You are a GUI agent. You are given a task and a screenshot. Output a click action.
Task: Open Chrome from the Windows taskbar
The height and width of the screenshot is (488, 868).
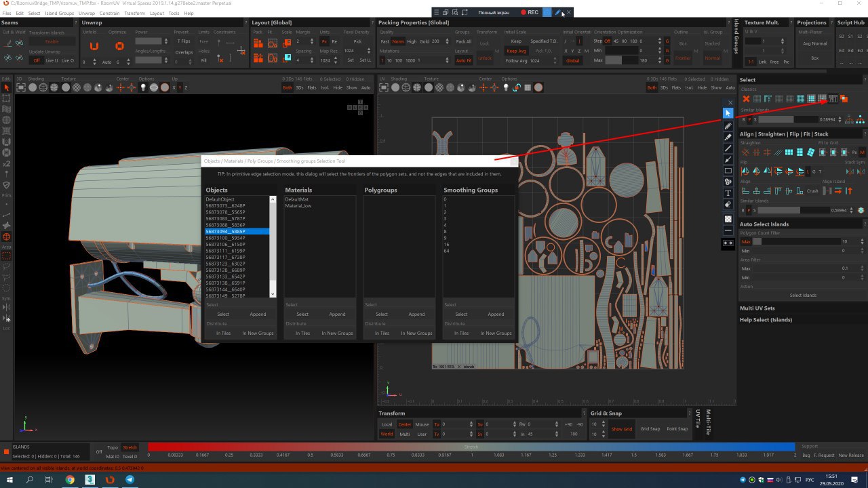click(70, 479)
